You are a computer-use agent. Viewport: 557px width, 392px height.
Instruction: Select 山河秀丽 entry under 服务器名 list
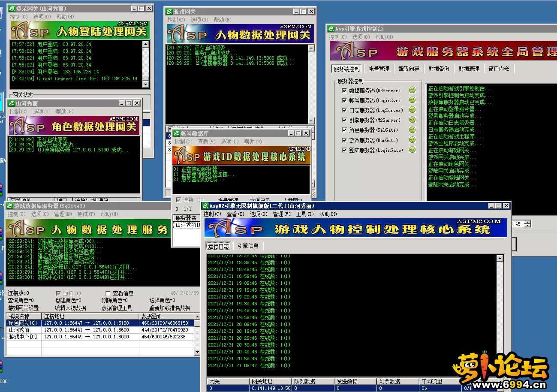[187, 225]
